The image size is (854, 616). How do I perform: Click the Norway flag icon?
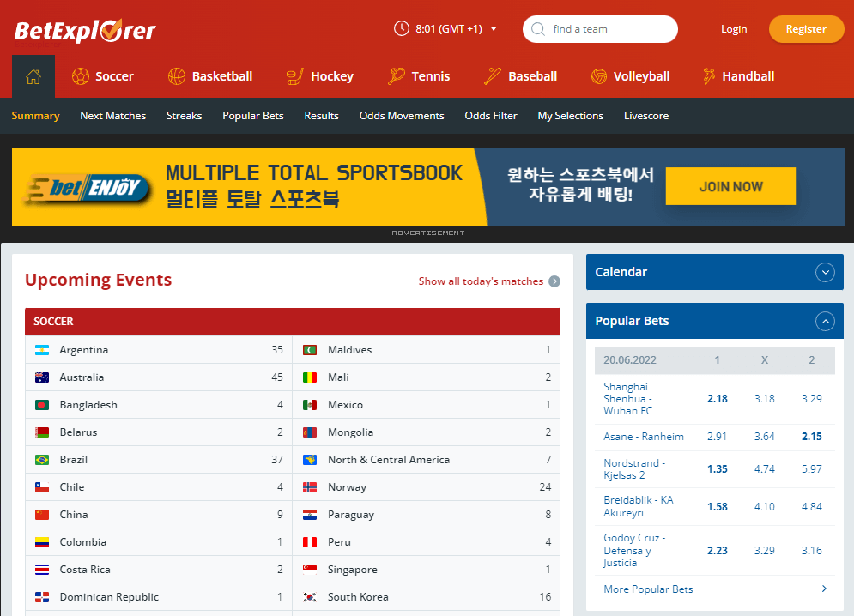point(310,487)
